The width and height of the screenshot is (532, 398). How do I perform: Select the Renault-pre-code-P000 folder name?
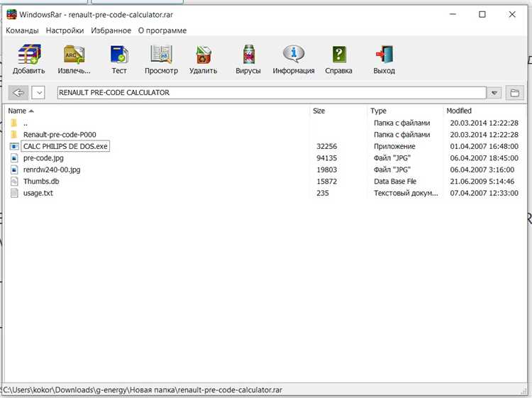coord(60,135)
